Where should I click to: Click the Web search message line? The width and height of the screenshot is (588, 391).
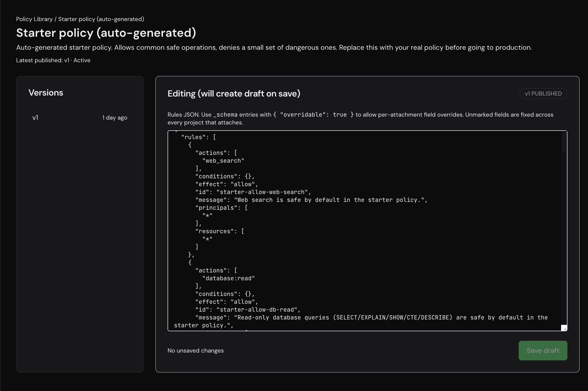click(311, 200)
